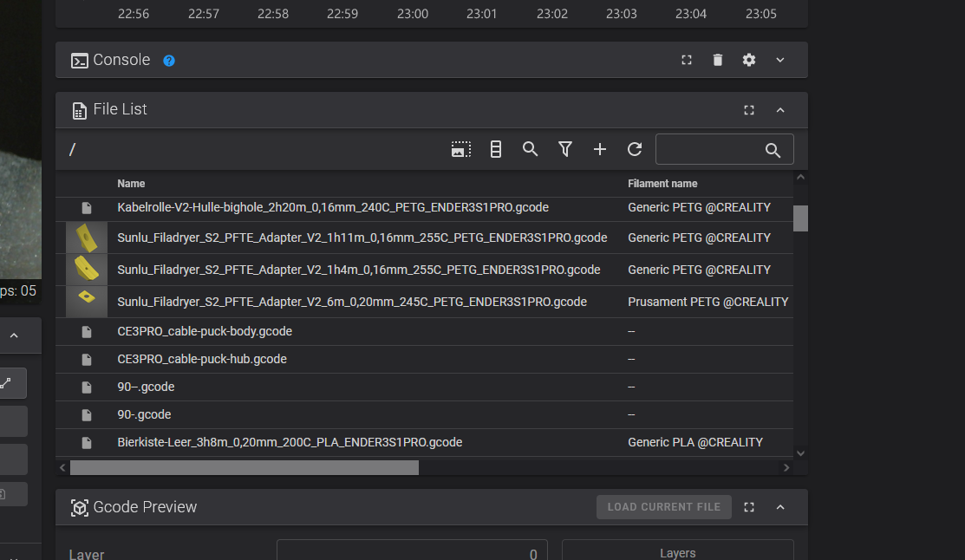Click Prusament PETG @CREALITY filament cell

[707, 302]
